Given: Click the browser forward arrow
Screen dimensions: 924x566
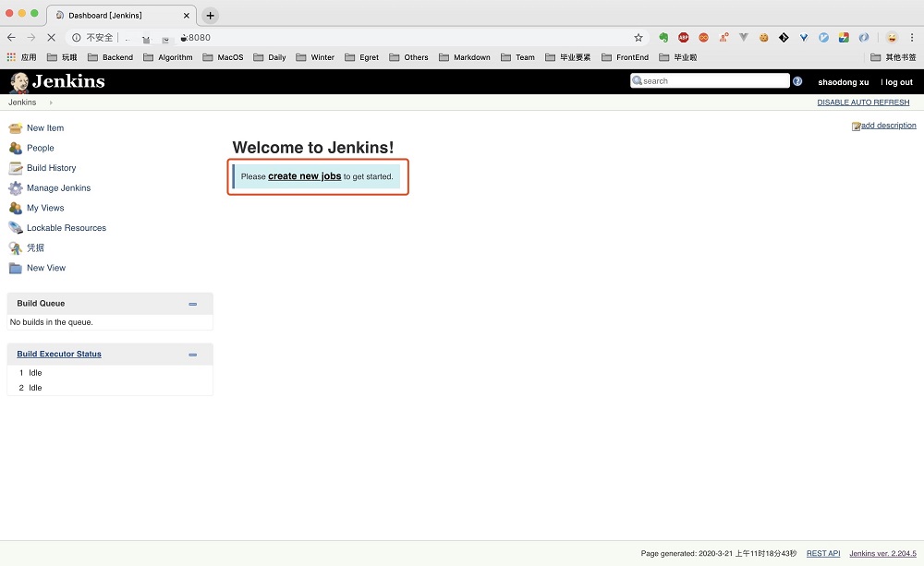Looking at the screenshot, I should pos(31,37).
